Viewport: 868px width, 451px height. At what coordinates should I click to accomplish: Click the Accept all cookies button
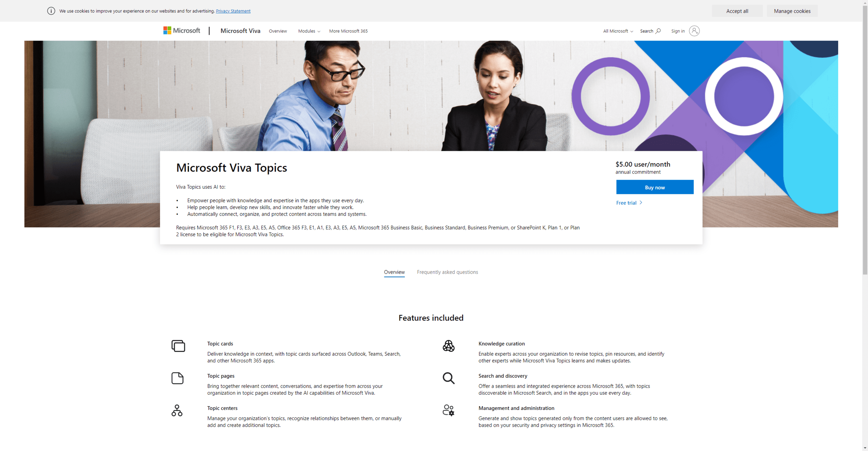click(x=737, y=10)
